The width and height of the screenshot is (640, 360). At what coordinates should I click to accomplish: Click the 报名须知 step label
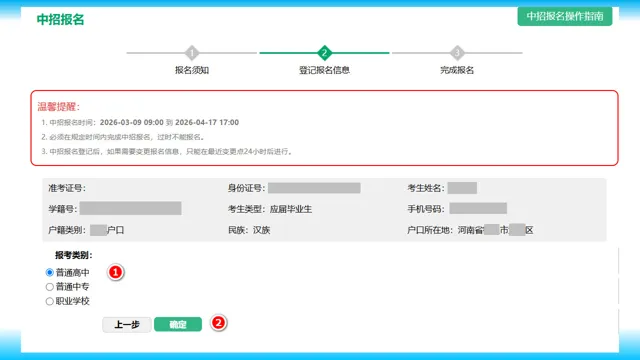click(192, 70)
